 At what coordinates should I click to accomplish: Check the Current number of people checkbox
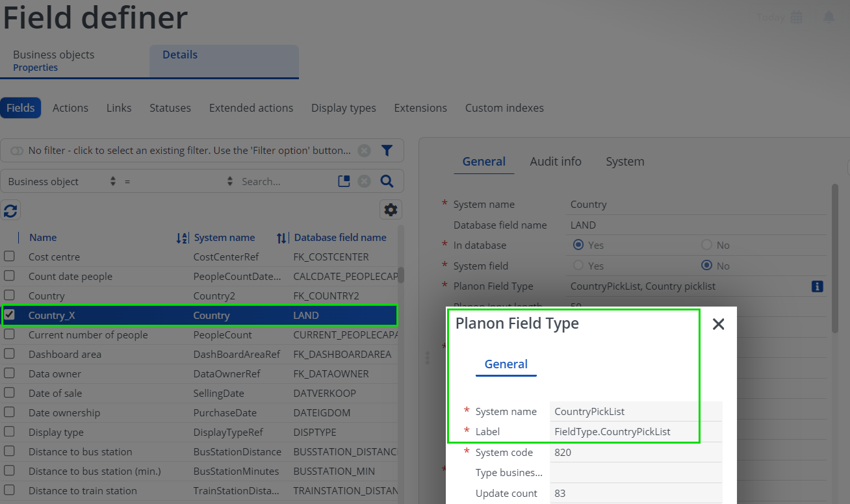(x=9, y=334)
